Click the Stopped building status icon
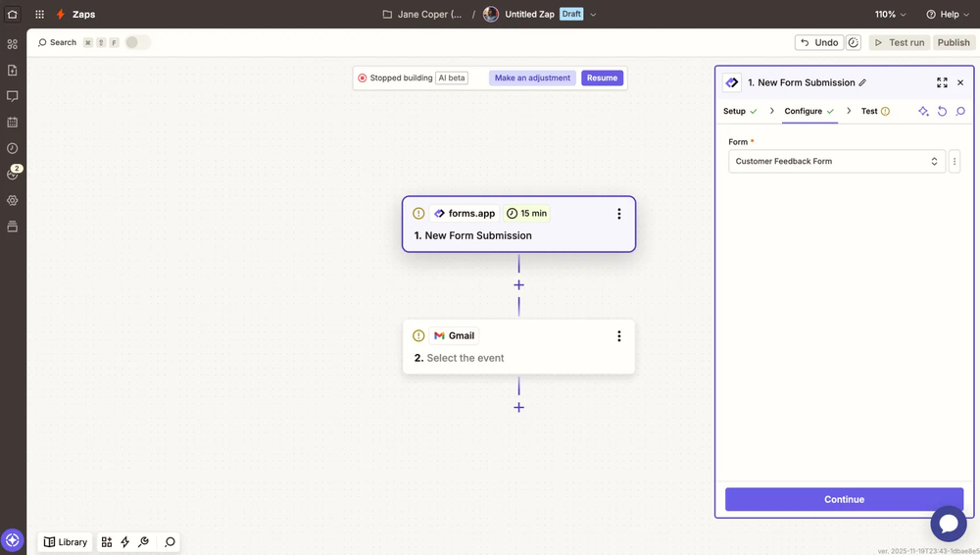This screenshot has height=555, width=980. (x=362, y=78)
